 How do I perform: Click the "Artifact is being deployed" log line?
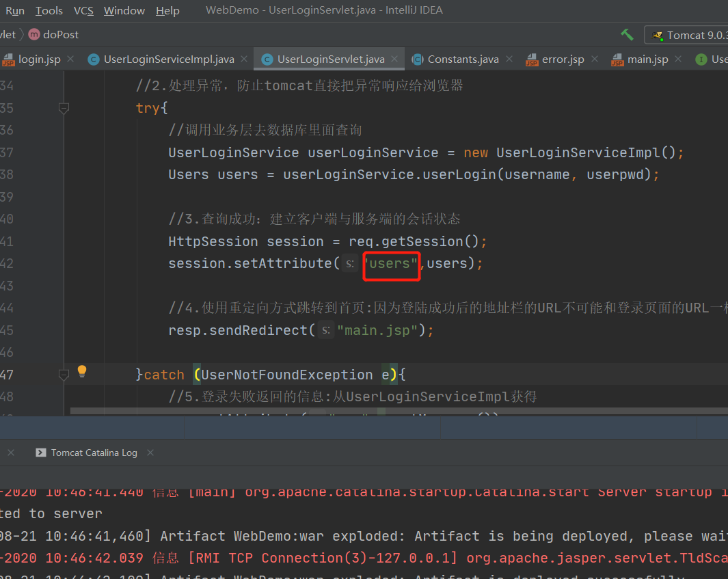coord(364,537)
